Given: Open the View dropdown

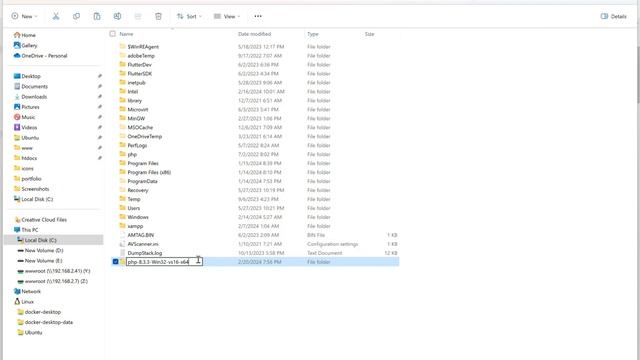Looking at the screenshot, I should click(x=227, y=16).
